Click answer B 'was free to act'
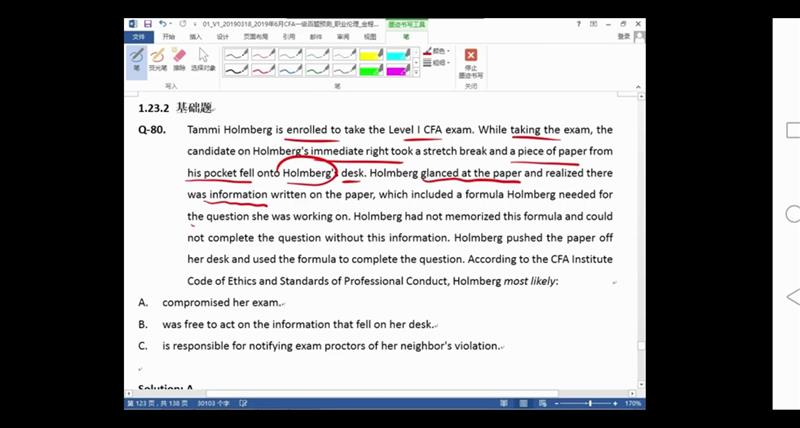The width and height of the screenshot is (800, 428). click(298, 324)
